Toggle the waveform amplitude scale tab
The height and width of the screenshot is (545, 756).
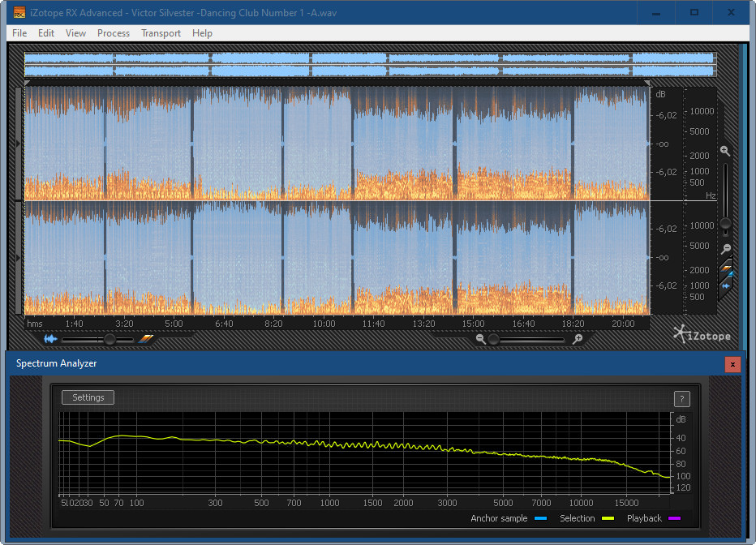point(727,285)
